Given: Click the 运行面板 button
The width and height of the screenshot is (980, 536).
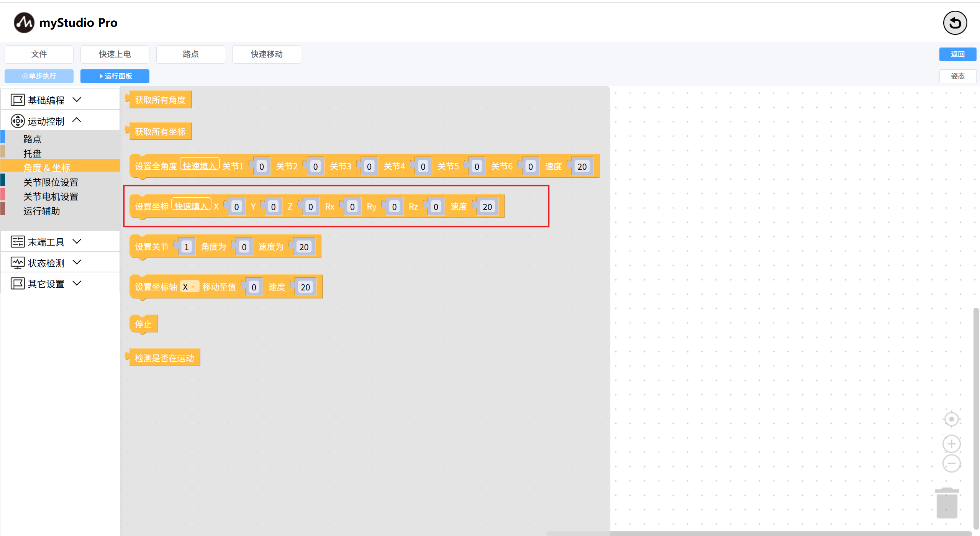Looking at the screenshot, I should pos(115,76).
